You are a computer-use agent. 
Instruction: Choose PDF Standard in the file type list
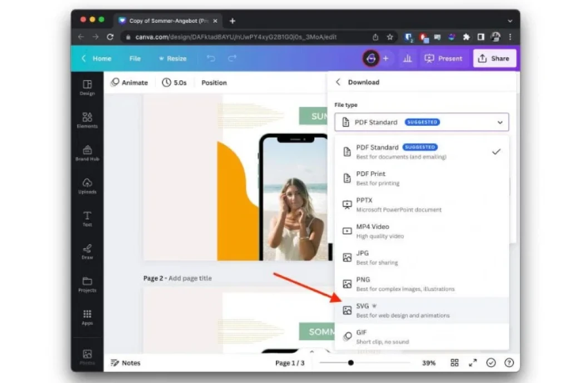tap(422, 151)
